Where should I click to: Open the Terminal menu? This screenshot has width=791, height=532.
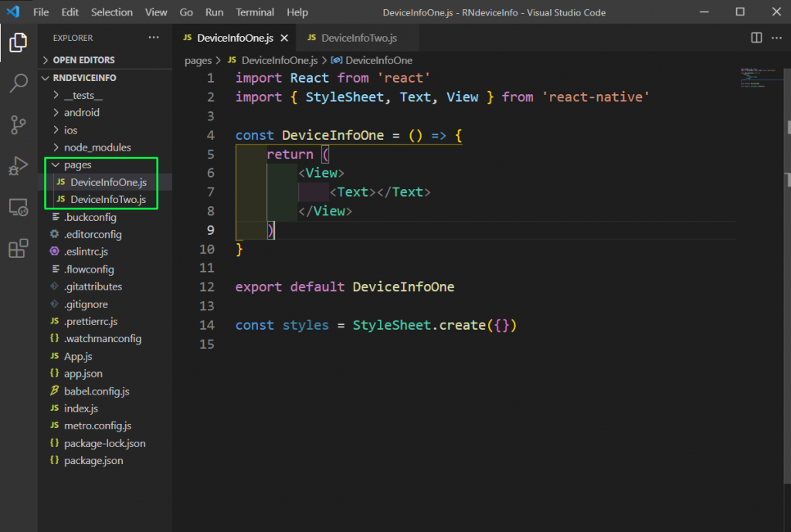click(254, 12)
